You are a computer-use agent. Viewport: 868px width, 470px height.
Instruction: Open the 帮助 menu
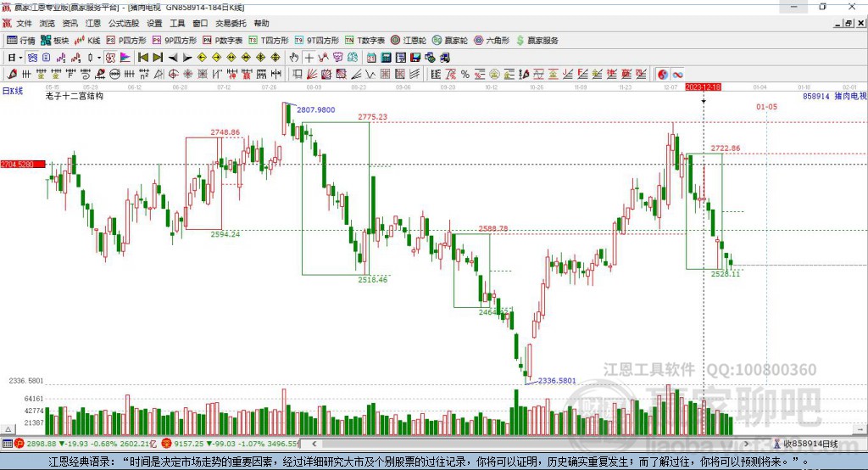click(x=261, y=23)
